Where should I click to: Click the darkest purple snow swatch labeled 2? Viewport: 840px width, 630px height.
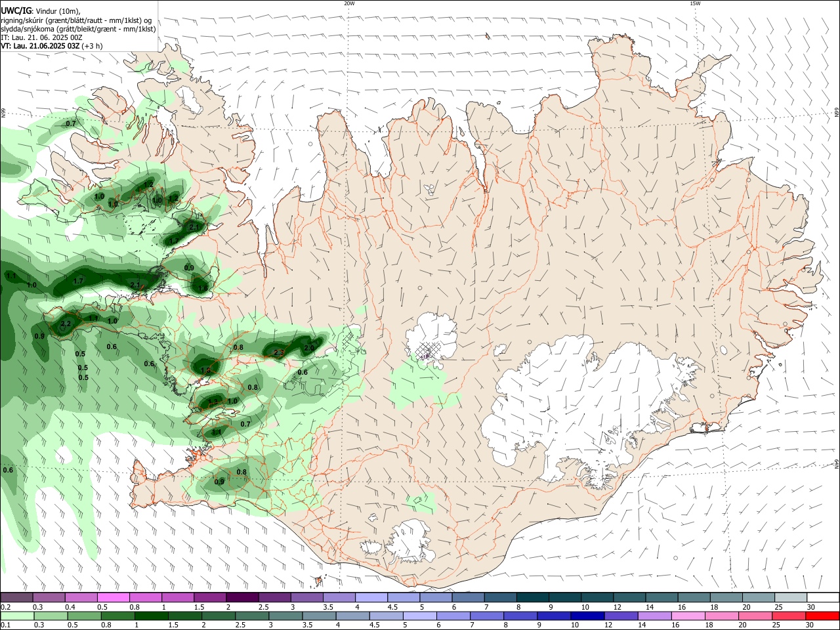pyautogui.click(x=241, y=597)
